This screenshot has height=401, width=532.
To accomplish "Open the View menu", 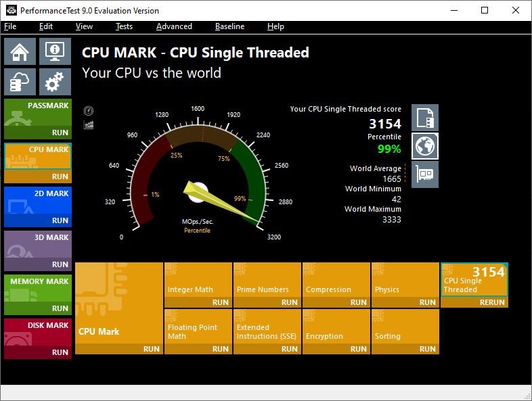I will coord(84,26).
